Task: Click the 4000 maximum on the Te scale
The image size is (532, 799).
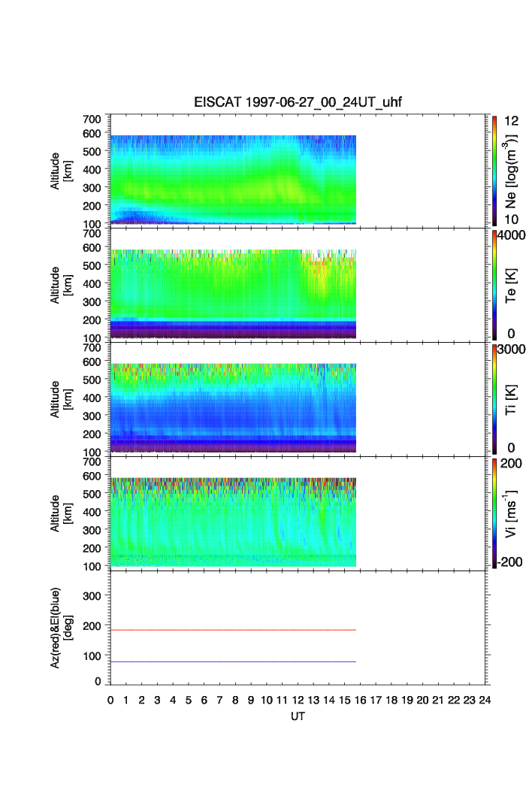Action: pyautogui.click(x=512, y=235)
